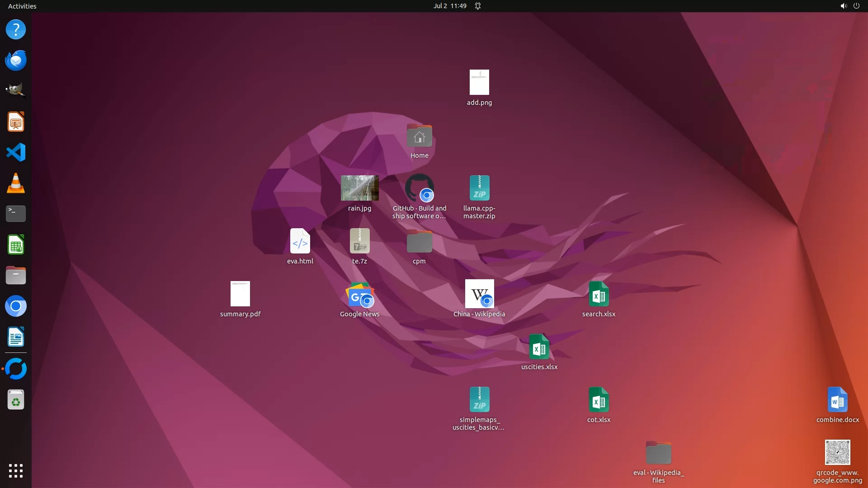Select the llama.cpp-master.zip archive
Screen dimensions: 868x488
tap(479, 188)
